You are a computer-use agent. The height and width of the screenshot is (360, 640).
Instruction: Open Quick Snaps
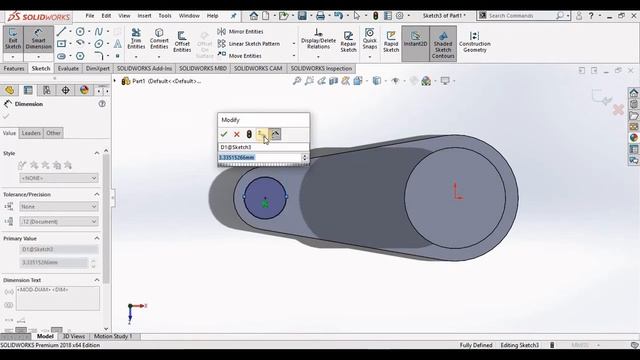pos(369,39)
